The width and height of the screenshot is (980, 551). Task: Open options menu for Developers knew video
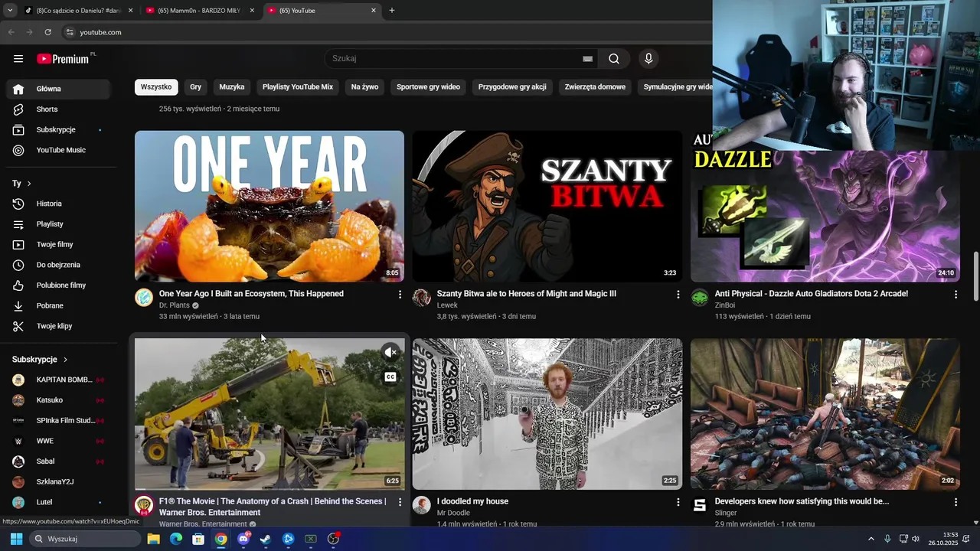(955, 502)
